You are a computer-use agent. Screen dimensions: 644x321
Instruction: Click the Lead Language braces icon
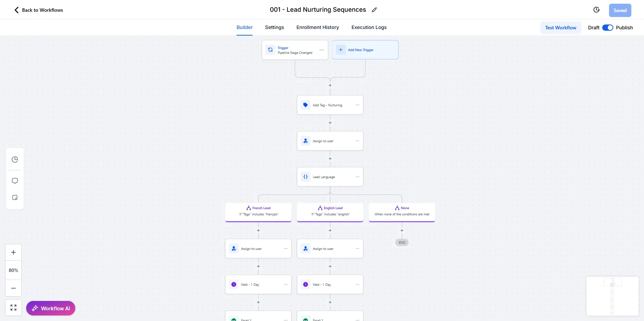[305, 177]
